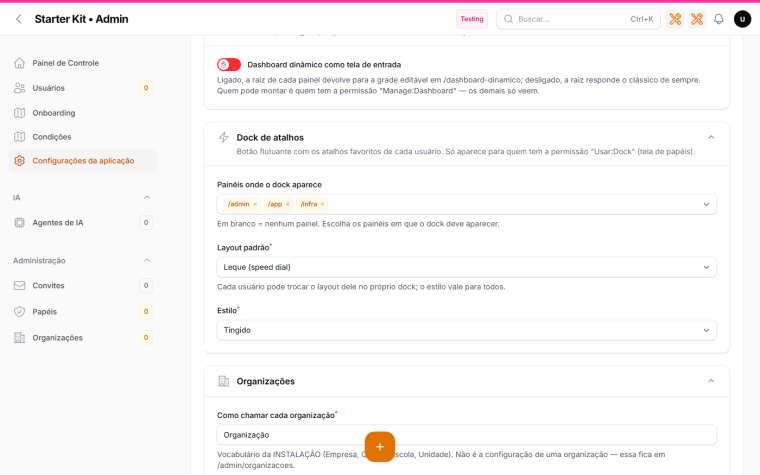The image size is (760, 475).
Task: Remove the /admin panel tag
Action: point(255,204)
